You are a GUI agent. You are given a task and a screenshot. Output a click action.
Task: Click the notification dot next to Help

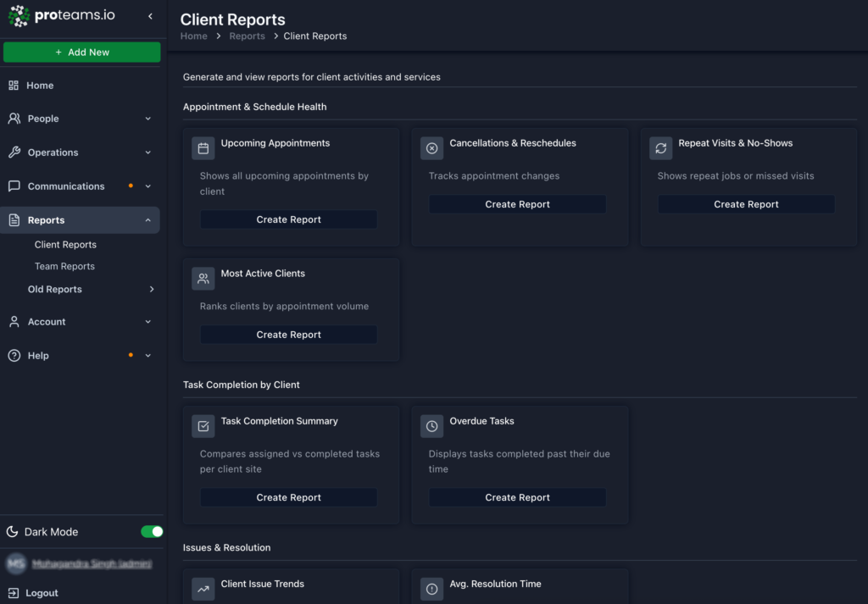131,355
